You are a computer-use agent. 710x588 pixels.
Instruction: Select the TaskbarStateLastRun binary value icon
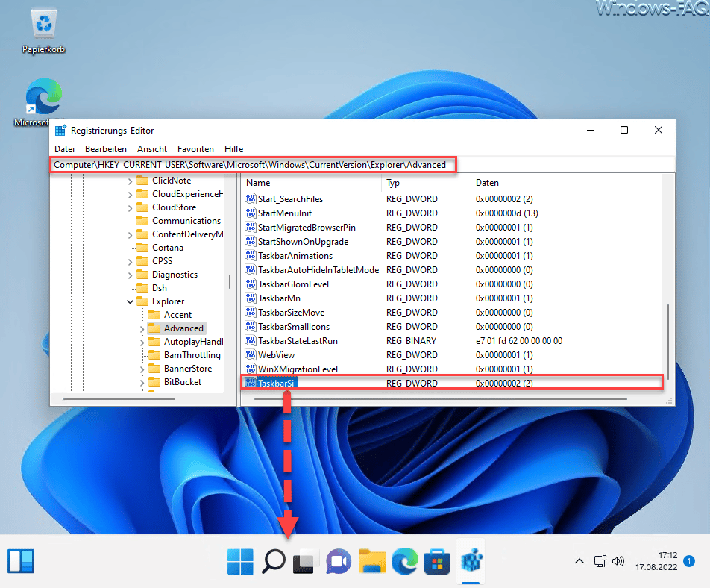[x=251, y=340]
